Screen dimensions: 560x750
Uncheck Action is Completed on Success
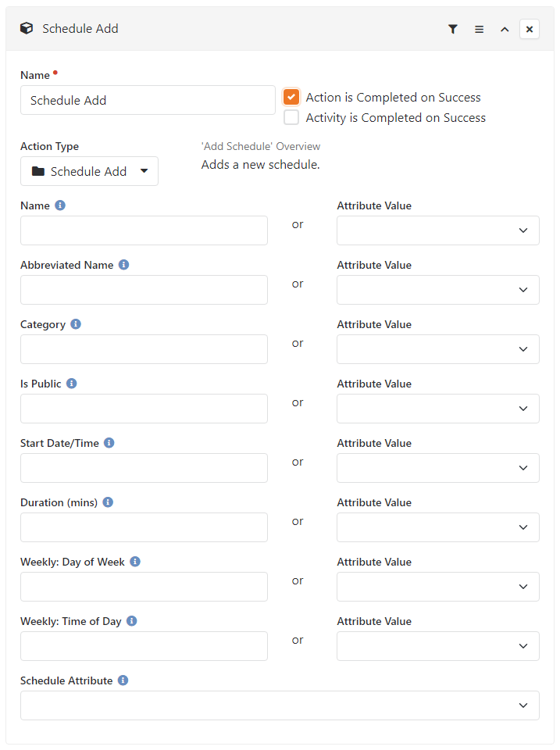pyautogui.click(x=291, y=97)
